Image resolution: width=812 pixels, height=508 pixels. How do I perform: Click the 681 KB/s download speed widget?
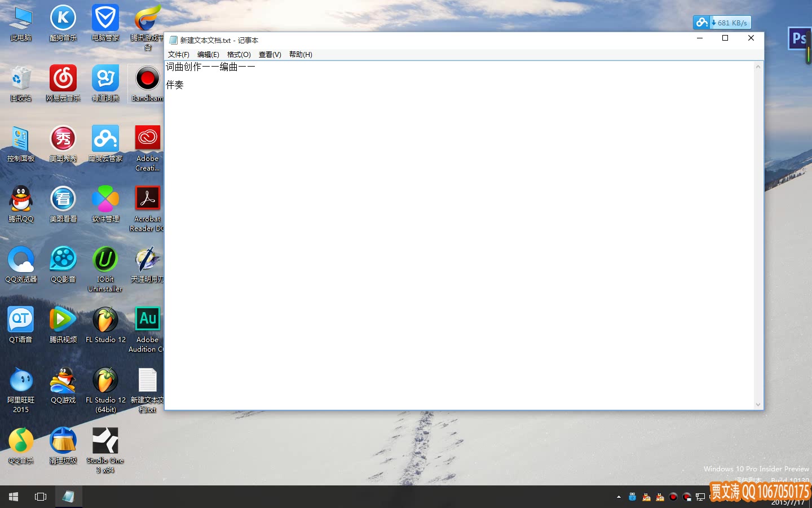(x=722, y=23)
